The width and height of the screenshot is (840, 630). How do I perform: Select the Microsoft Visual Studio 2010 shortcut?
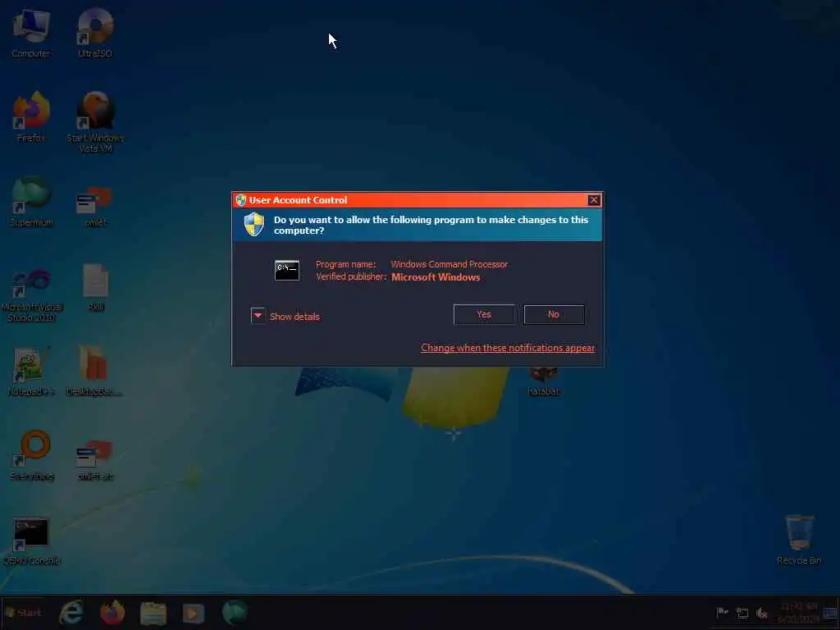(x=32, y=295)
